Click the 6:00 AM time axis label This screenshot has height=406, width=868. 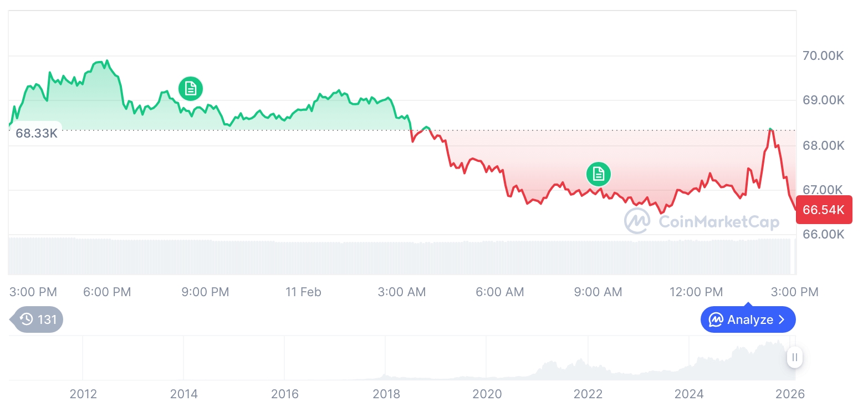[x=500, y=292]
